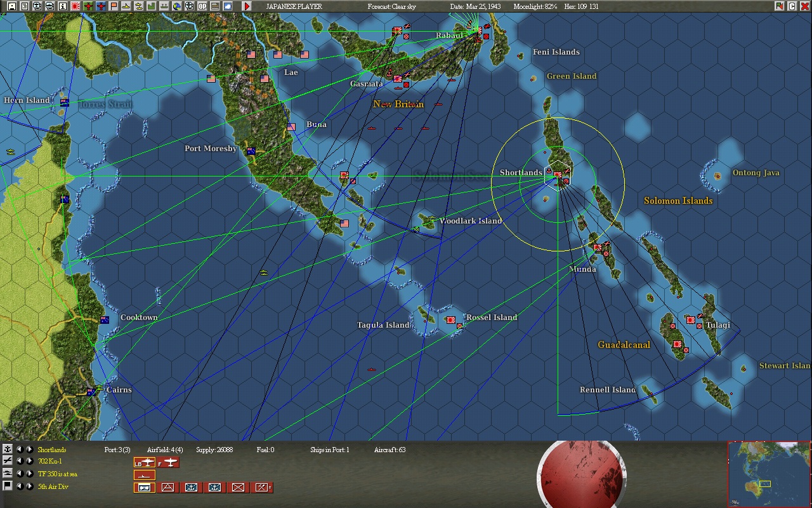This screenshot has width=812, height=508.
Task: Click left arrow beside 702 Ku-1
Action: 19,461
